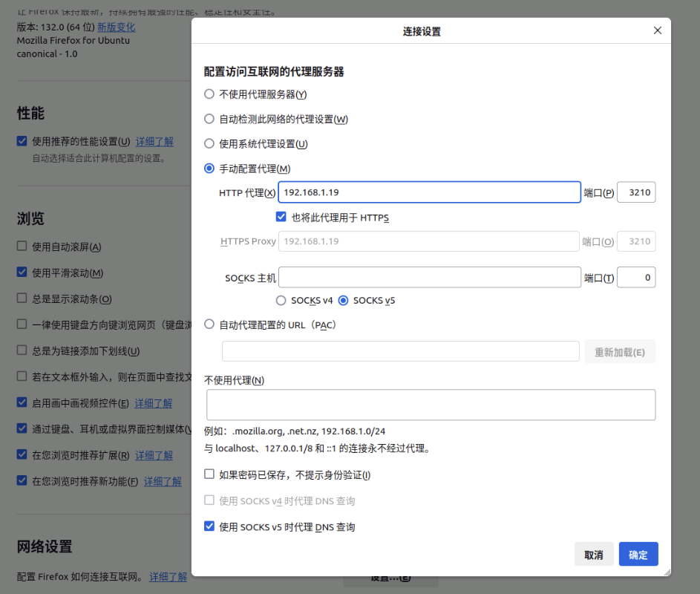The height and width of the screenshot is (594, 700).
Task: Check 若在文本框外输入 checkbox
Action: [x=22, y=376]
